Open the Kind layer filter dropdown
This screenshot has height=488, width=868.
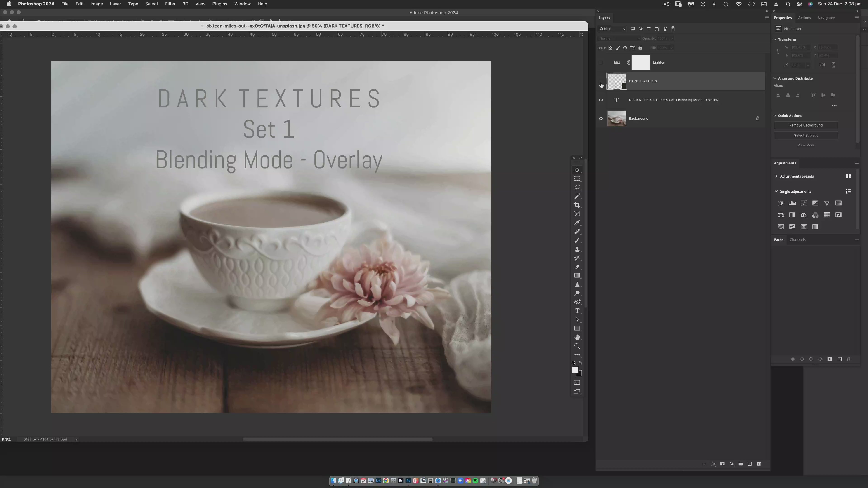612,29
